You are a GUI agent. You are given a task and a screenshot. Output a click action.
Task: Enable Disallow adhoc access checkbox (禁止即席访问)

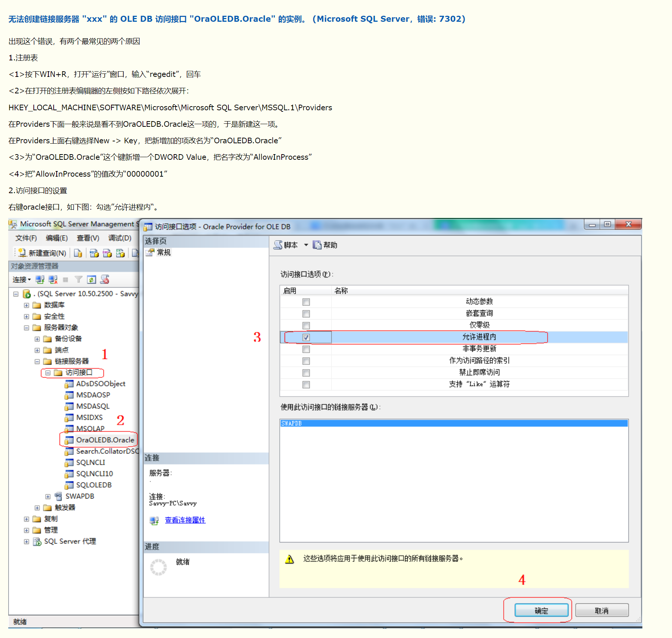click(306, 373)
